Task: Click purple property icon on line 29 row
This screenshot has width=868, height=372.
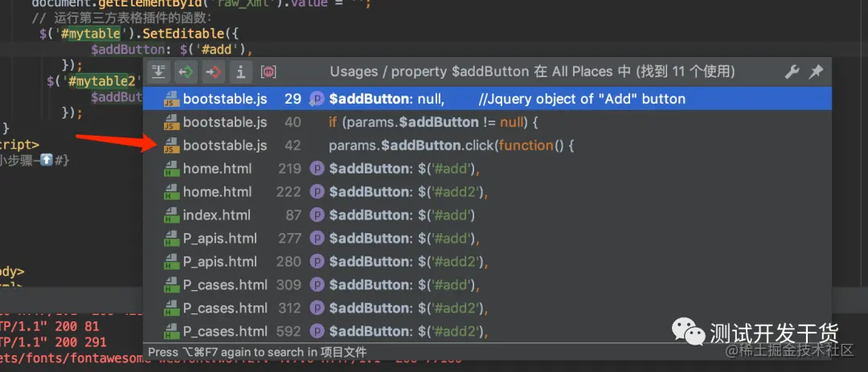Action: [317, 99]
